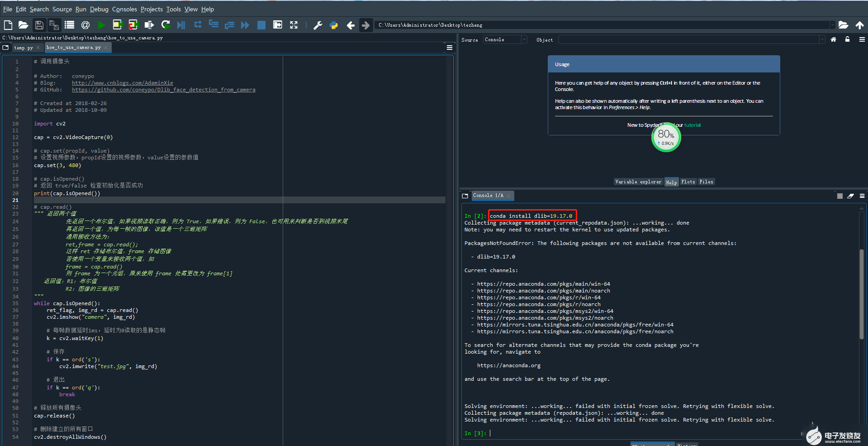This screenshot has height=446, width=868.
Task: Click the debug step over icon
Action: pos(198,25)
